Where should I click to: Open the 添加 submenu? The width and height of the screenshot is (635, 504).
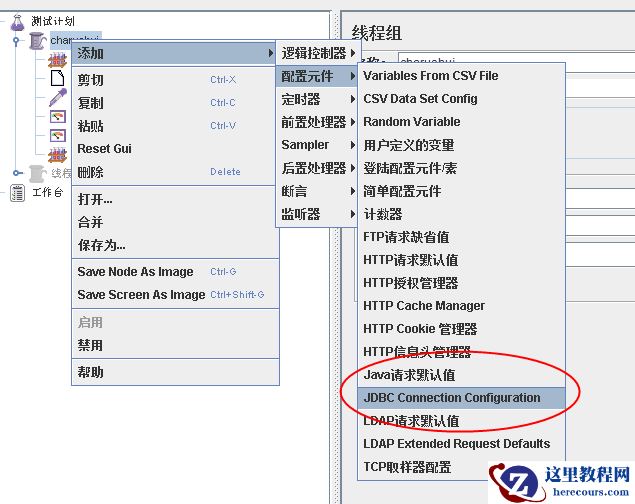173,53
